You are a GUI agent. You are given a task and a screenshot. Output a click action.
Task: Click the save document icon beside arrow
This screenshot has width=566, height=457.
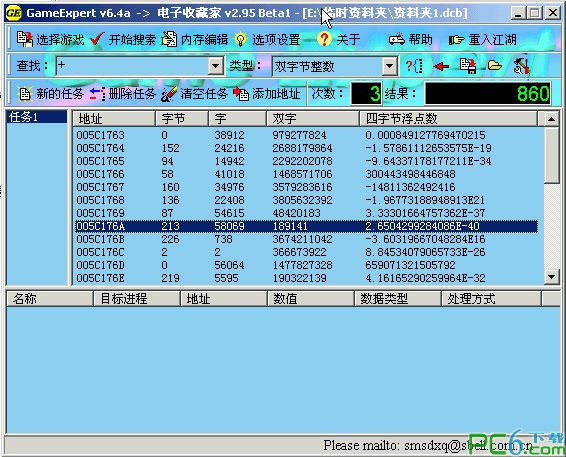tap(468, 66)
